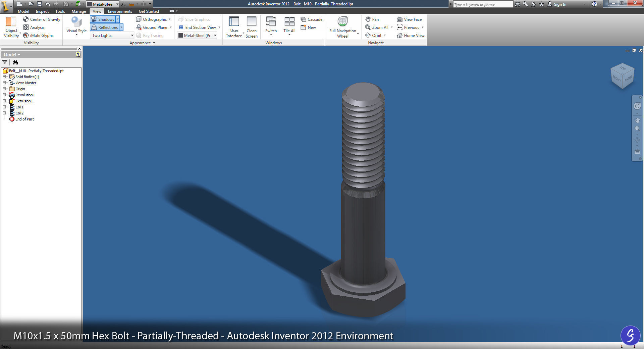
Task: Toggle Orthographic projection
Action: [151, 19]
